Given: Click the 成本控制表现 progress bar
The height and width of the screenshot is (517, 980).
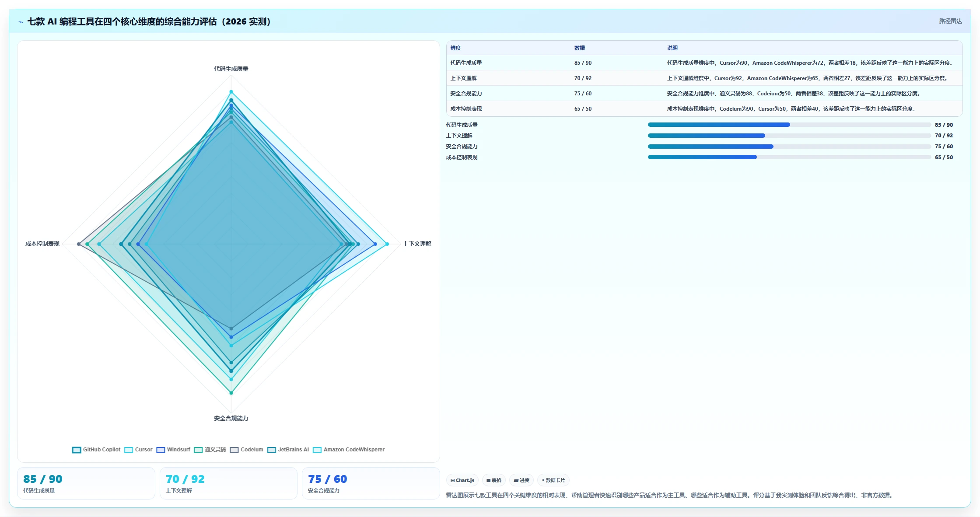Looking at the screenshot, I should tap(789, 157).
